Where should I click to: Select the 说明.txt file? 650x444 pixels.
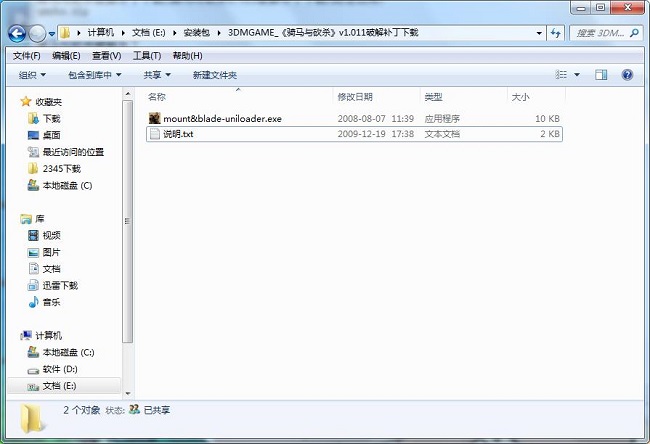point(354,134)
